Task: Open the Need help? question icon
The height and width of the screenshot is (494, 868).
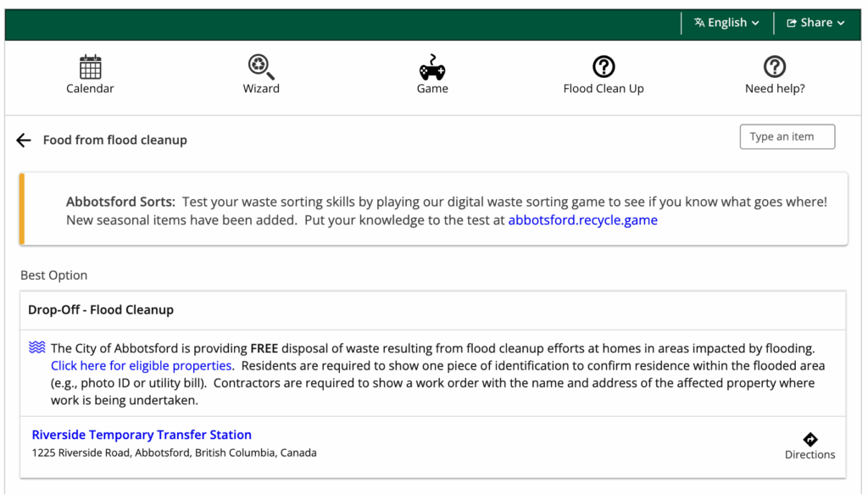Action: point(775,67)
